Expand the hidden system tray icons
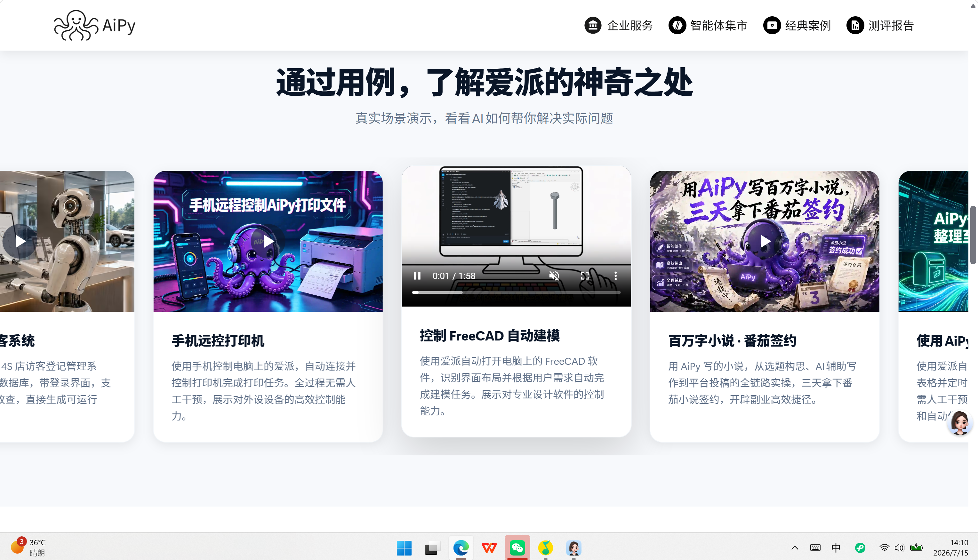This screenshot has width=978, height=560. pyautogui.click(x=795, y=548)
